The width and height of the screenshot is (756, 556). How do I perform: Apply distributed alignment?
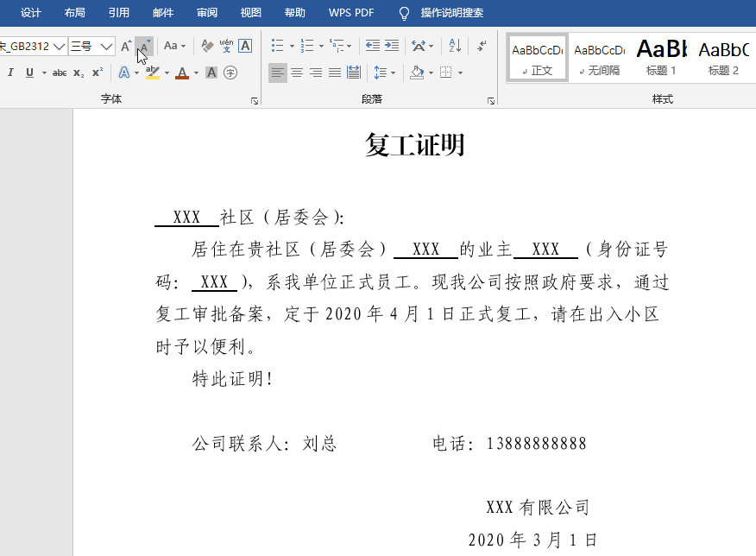(x=354, y=73)
